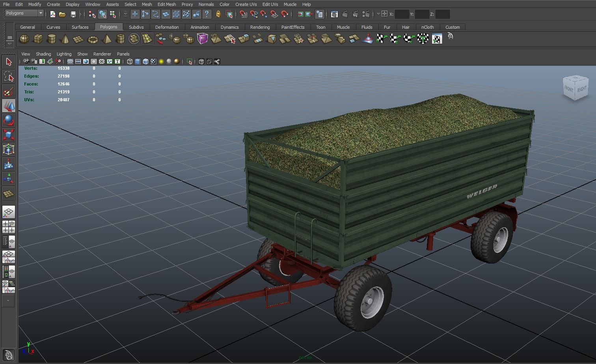This screenshot has height=364, width=596.
Task: Open the Edit Mesh menu
Action: (x=166, y=4)
